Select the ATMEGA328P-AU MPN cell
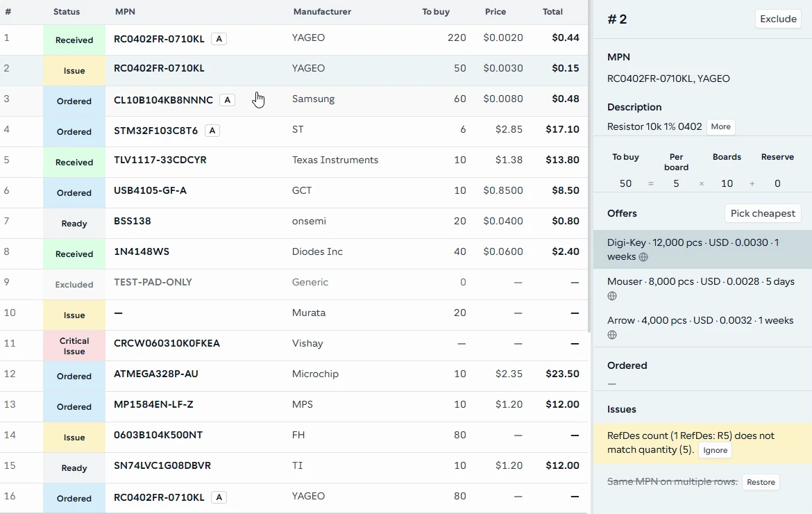812x514 pixels. 156,374
